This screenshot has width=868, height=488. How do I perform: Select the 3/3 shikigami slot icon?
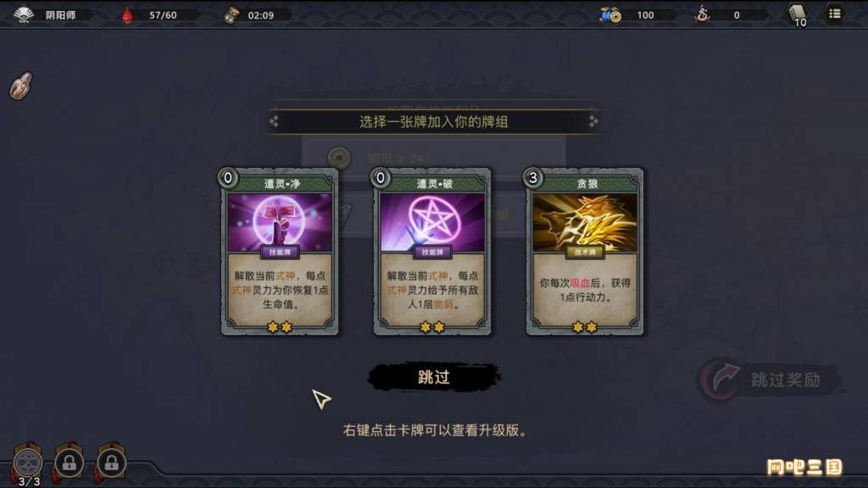click(x=28, y=463)
